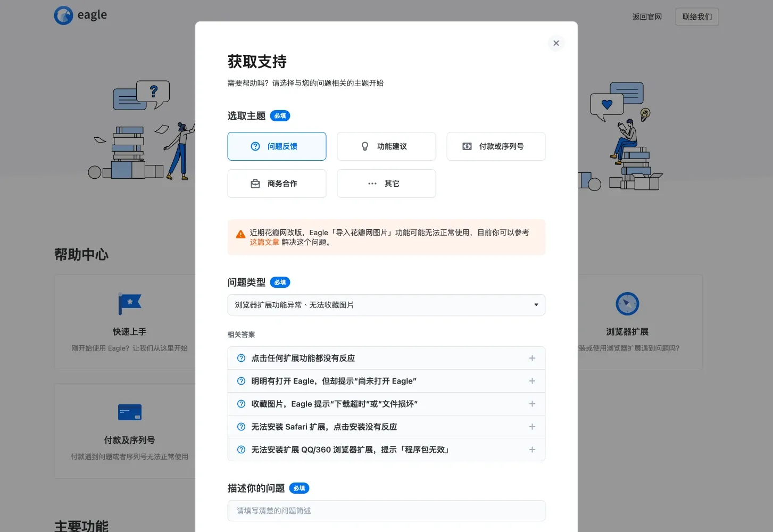
Task: Click the flag icon for 快速上手
Action: [x=129, y=304]
